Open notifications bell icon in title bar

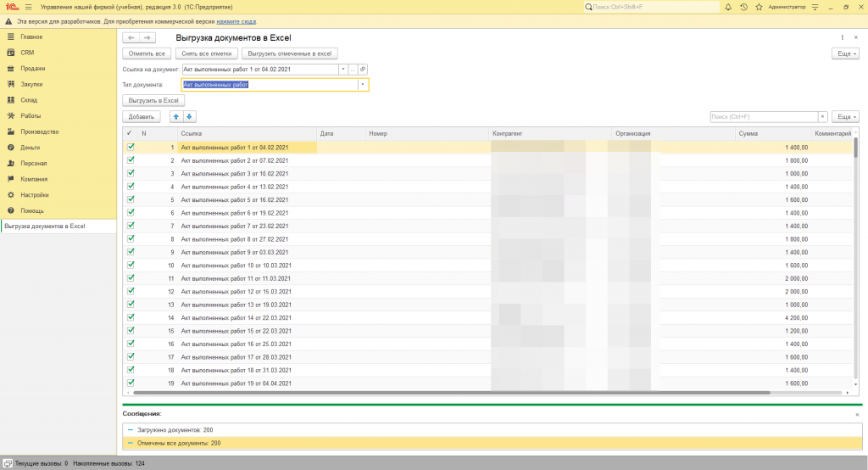728,7
